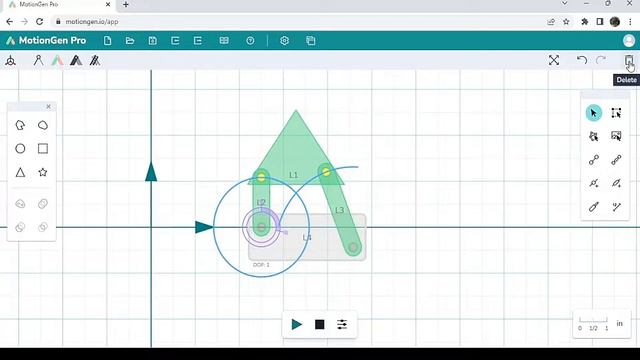640x360 pixels.
Task: Click the copy pages icon beside Settings
Action: tap(311, 40)
